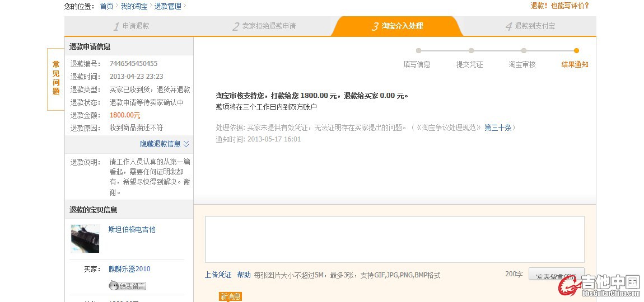Open the 帮助 link beside 上传凭证
The height and width of the screenshot is (302, 644).
(x=244, y=275)
